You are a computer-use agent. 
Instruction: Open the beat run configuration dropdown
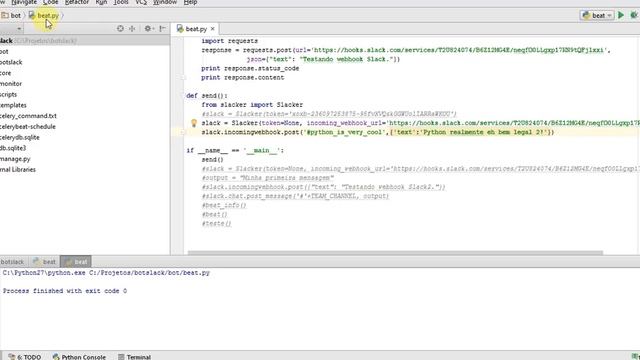coord(597,16)
